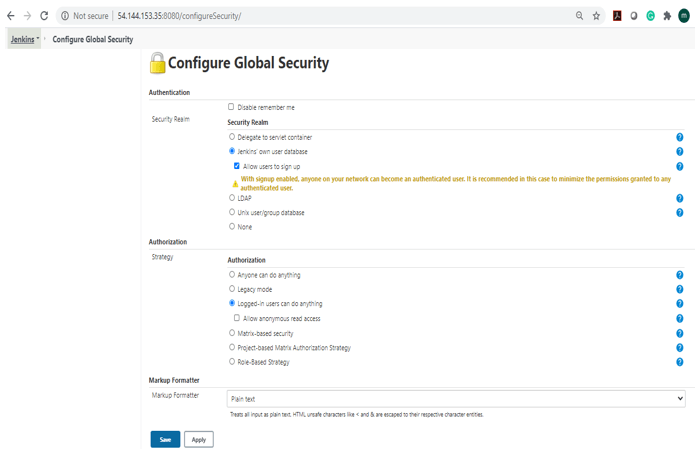Click help icon next to Role-Based Strategy
Image resolution: width=697 pixels, height=461 pixels.
[x=679, y=362]
